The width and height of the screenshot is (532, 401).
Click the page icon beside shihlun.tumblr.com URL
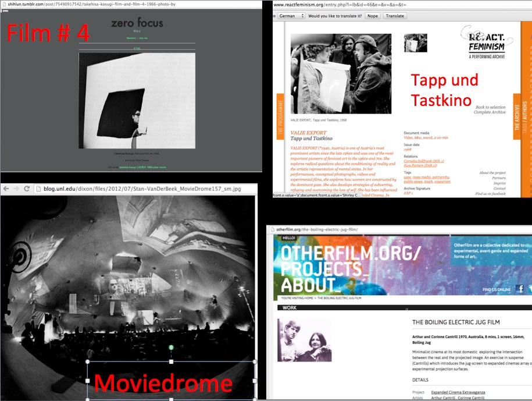[x=3, y=5]
